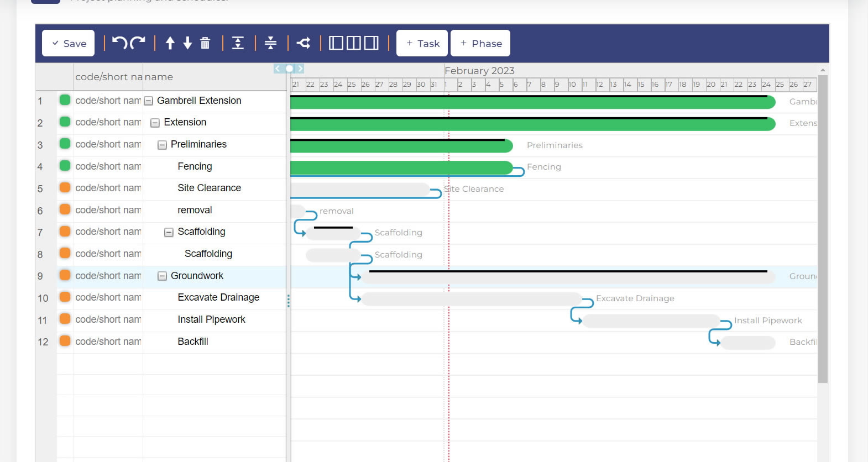The width and height of the screenshot is (868, 462).
Task: Toggle the critical path icon
Action: pos(304,43)
